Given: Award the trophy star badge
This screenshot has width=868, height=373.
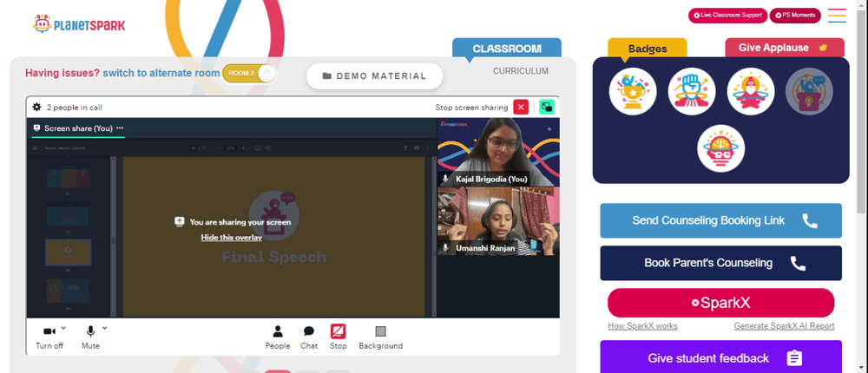Looking at the screenshot, I should coord(633,91).
